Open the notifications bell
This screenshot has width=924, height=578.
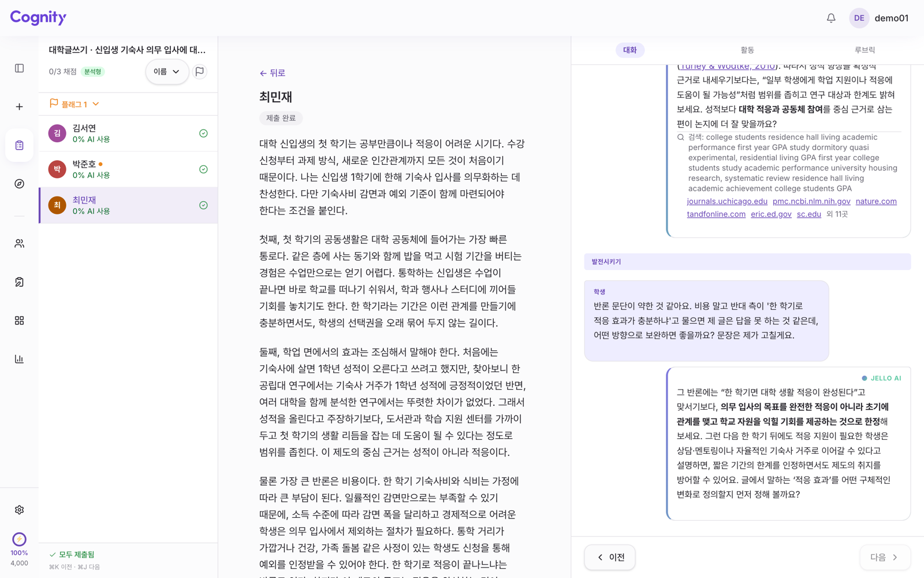coord(831,18)
